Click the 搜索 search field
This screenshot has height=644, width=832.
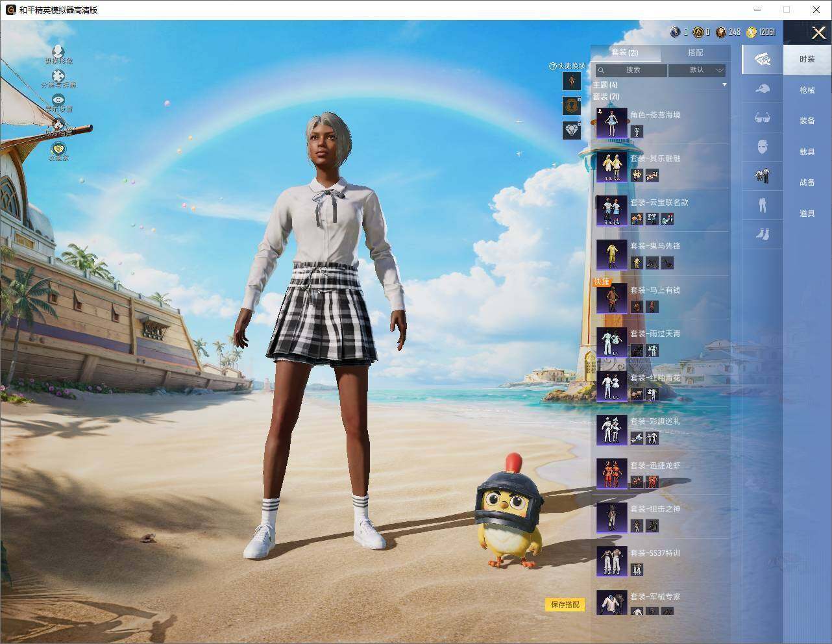pos(631,70)
